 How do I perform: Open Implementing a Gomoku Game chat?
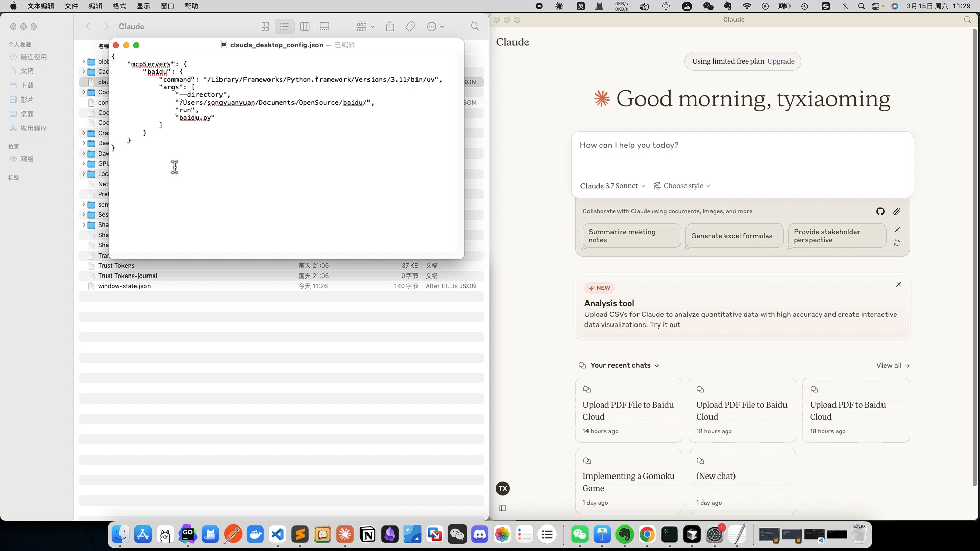(629, 481)
